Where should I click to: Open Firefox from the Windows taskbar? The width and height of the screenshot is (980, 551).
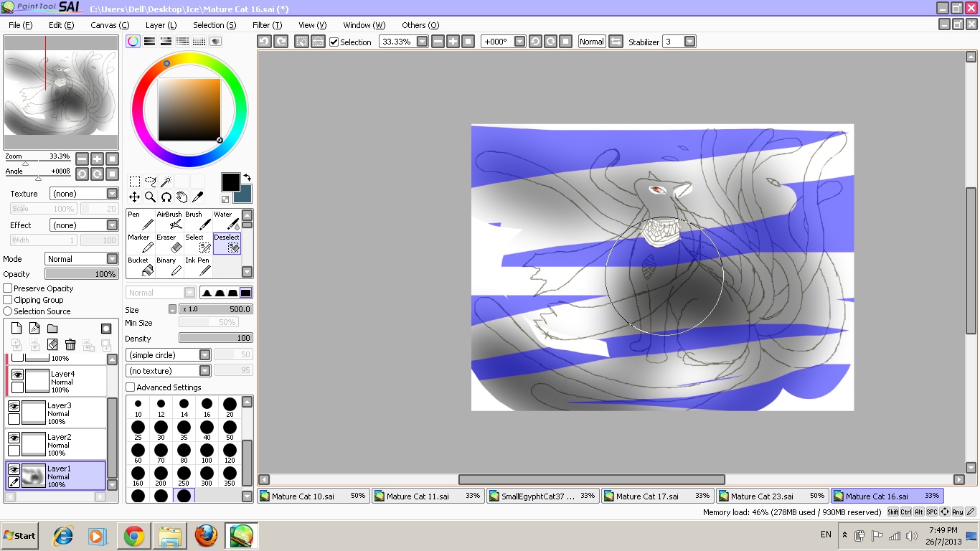(x=206, y=536)
